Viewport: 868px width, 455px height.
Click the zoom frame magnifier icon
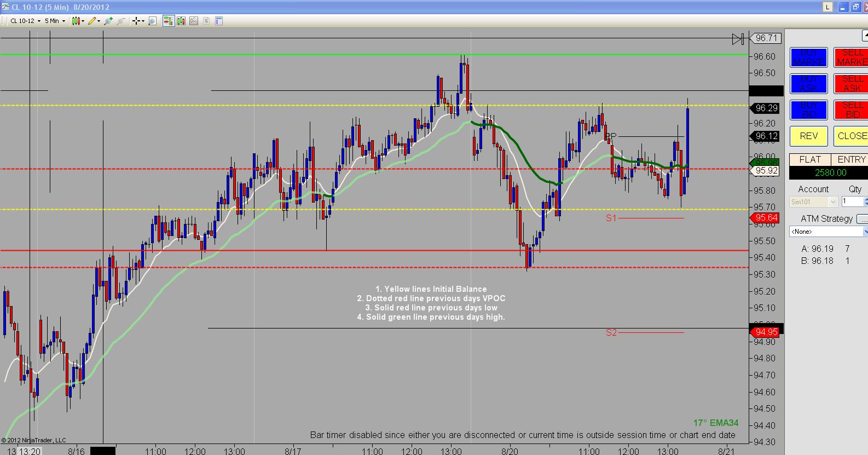[x=153, y=21]
